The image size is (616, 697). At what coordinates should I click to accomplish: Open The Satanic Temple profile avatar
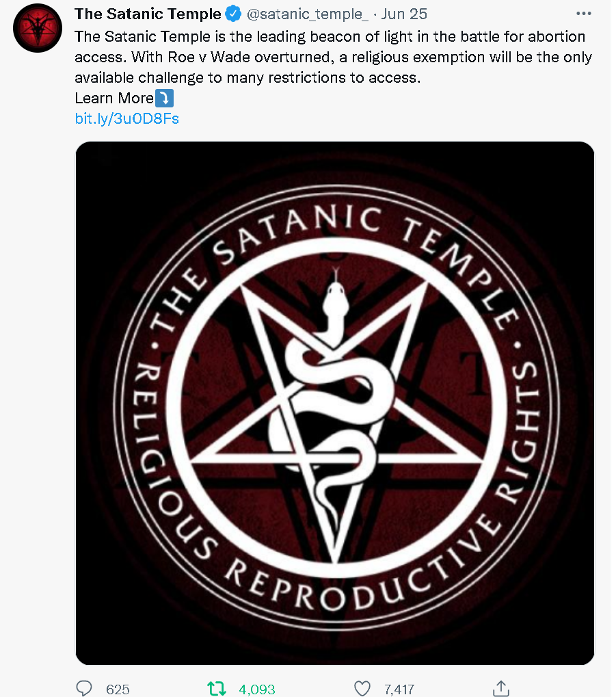pos(34,27)
